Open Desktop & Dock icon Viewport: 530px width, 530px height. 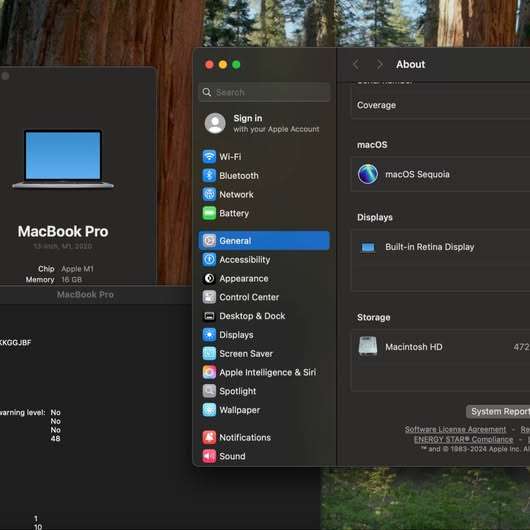point(209,316)
